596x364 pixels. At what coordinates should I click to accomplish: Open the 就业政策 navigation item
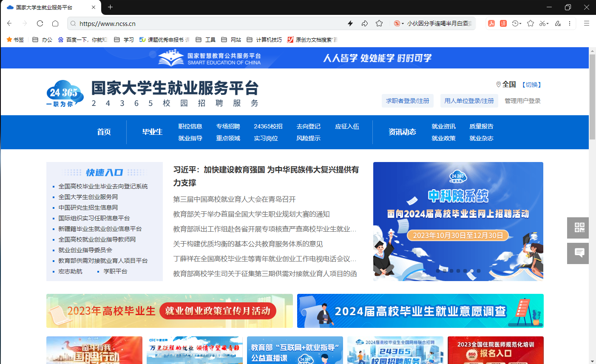coord(443,138)
